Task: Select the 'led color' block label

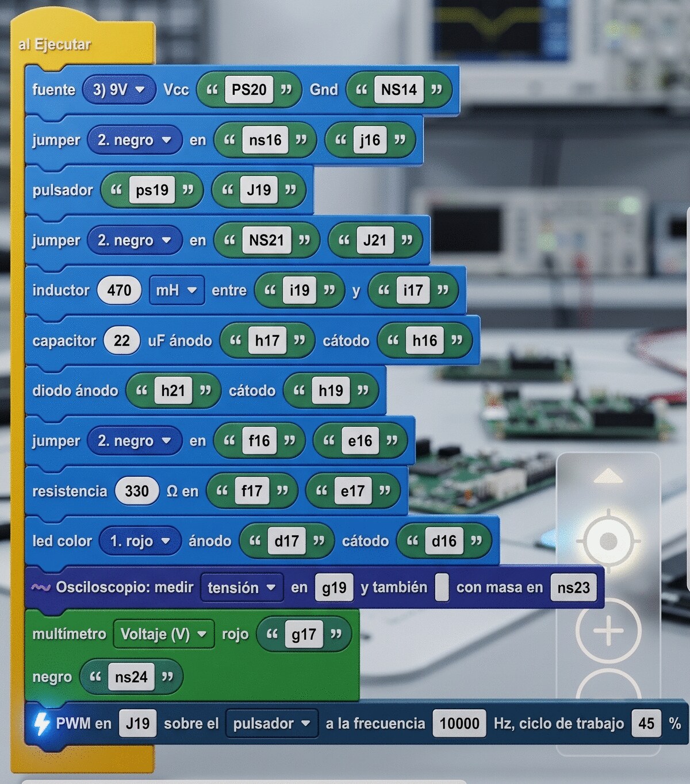Action: pos(62,541)
